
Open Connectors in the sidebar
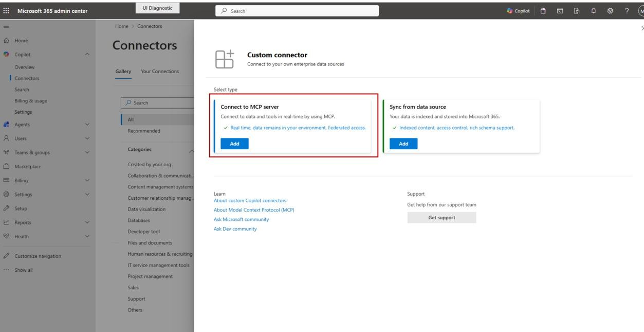click(x=27, y=78)
